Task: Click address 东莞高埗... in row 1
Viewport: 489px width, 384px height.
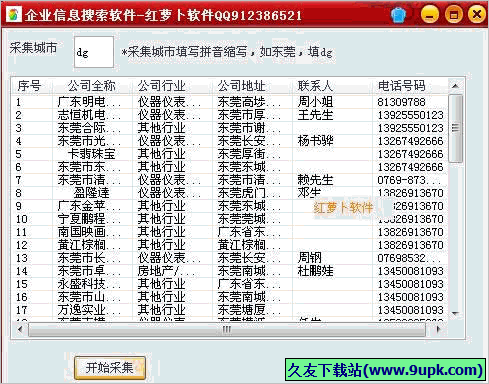Action: 249,102
